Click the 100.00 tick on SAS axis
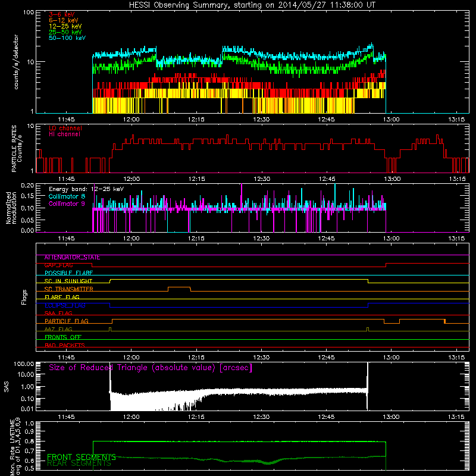The width and height of the screenshot is (476, 476). click(x=24, y=364)
